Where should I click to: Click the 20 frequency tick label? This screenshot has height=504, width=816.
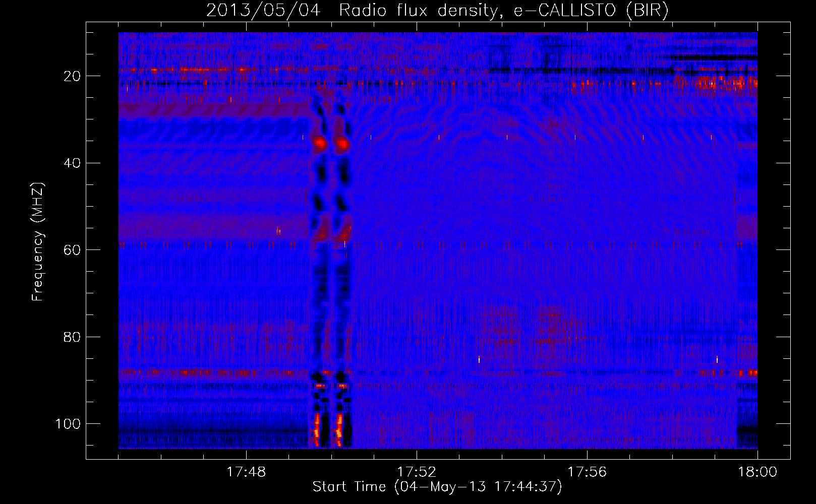tap(72, 76)
